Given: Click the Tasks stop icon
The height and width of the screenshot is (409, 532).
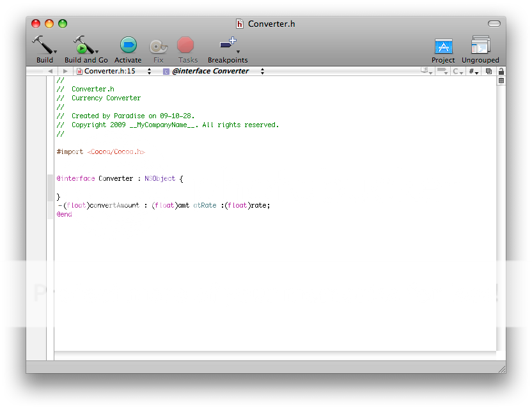Looking at the screenshot, I should tap(185, 45).
